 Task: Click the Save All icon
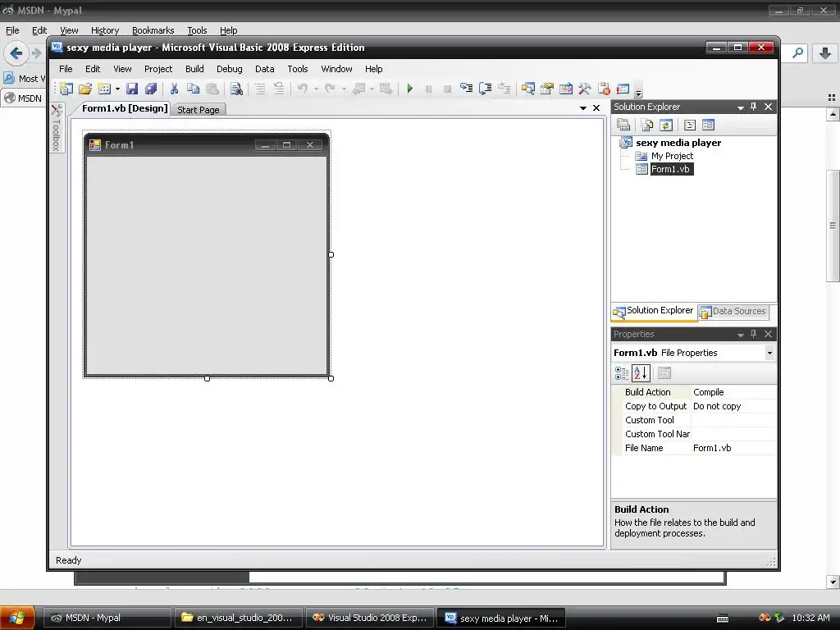point(151,89)
